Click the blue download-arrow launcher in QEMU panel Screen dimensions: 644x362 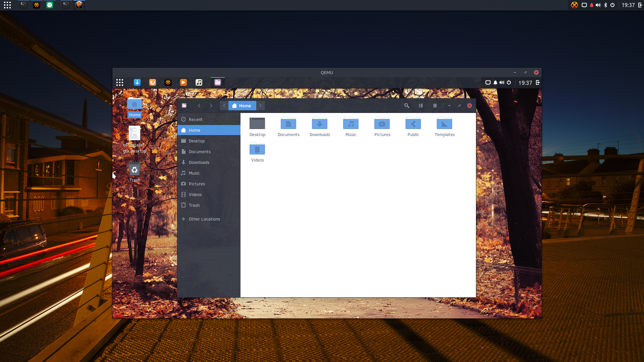[x=137, y=82]
